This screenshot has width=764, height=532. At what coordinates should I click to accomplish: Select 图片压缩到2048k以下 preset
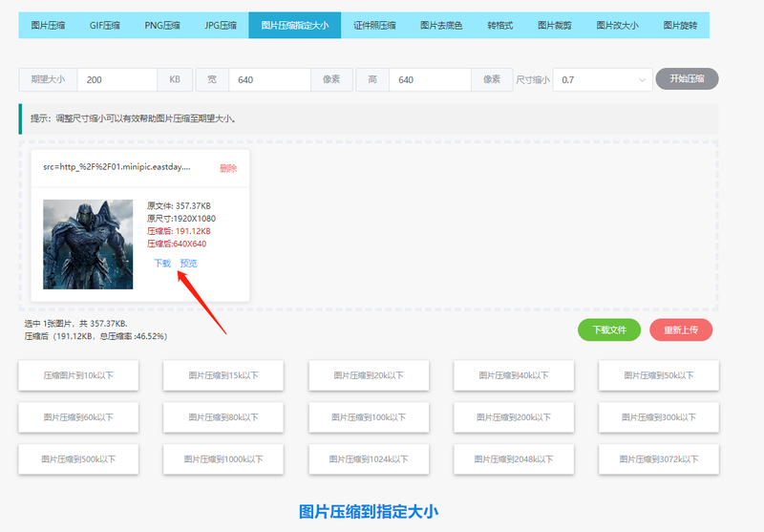514,458
